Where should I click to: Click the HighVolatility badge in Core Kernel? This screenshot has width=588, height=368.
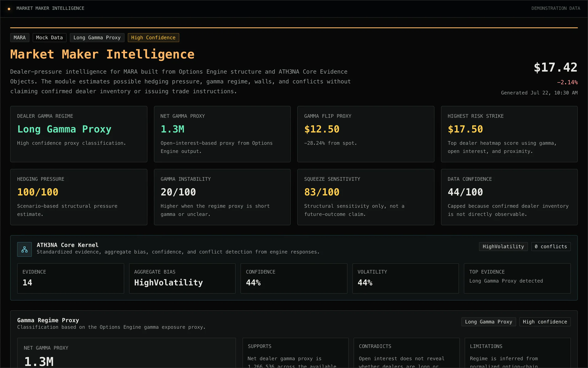(503, 247)
